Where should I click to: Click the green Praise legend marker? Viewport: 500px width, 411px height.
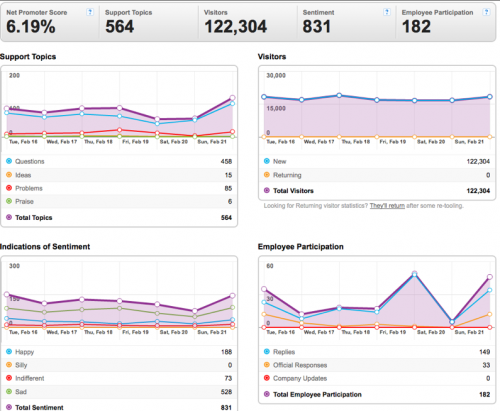pos(9,201)
